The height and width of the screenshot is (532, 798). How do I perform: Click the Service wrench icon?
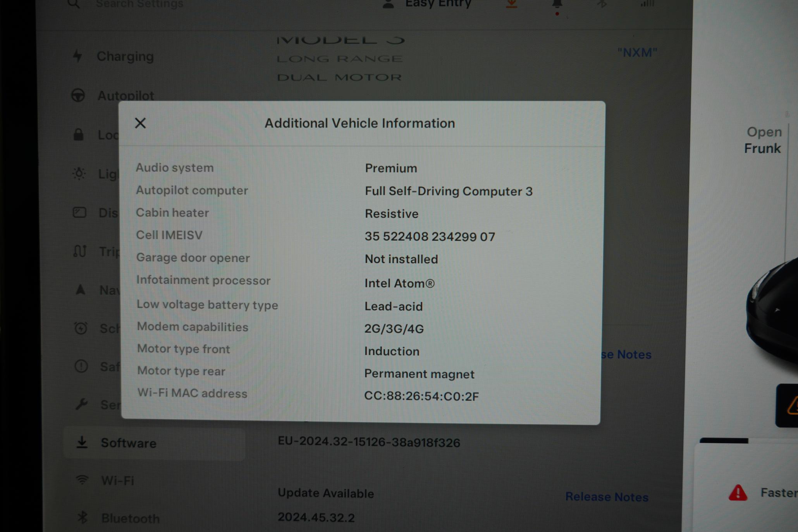point(81,404)
